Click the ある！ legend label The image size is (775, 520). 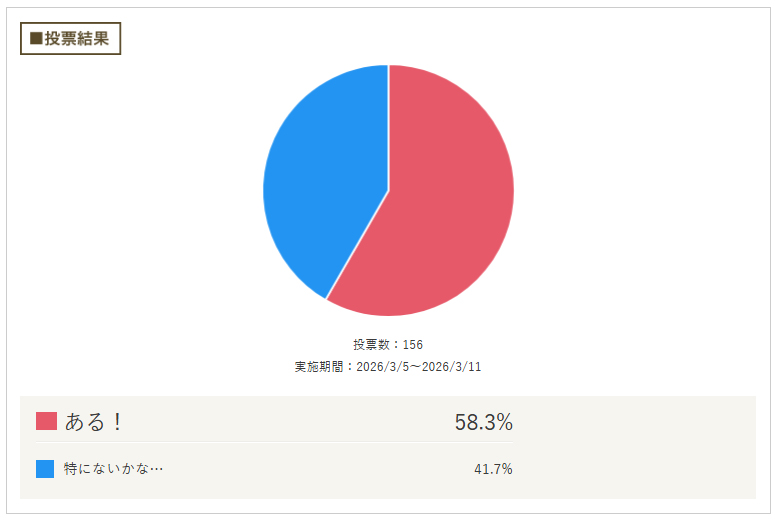(93, 422)
